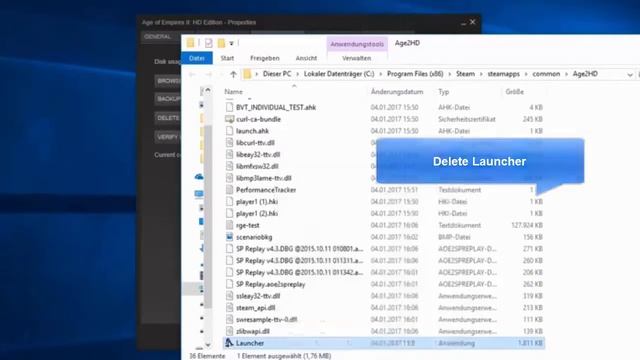Open the Datei tab
The image size is (640, 360).
[197, 58]
